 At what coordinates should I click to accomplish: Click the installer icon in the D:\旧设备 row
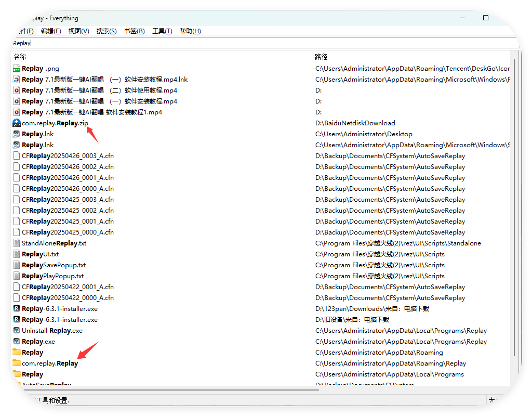(x=16, y=320)
